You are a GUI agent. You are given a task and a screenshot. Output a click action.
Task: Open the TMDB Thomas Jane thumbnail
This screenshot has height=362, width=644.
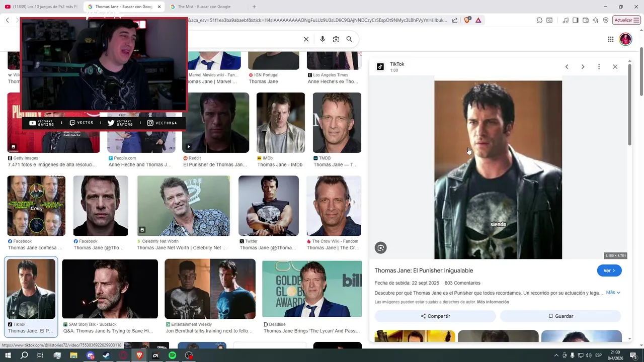pos(337,123)
